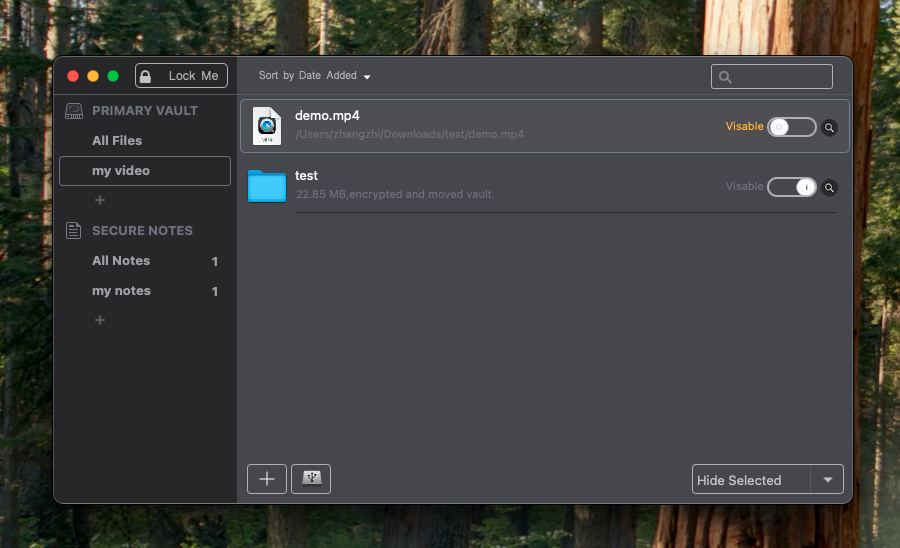Click the Lock Me button
The height and width of the screenshot is (548, 900).
(181, 76)
